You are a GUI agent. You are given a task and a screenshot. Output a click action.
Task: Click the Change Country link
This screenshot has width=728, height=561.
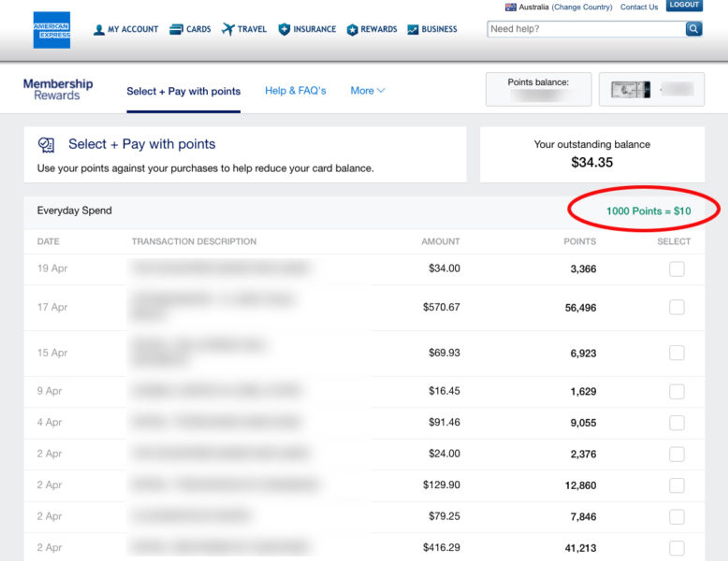(582, 7)
